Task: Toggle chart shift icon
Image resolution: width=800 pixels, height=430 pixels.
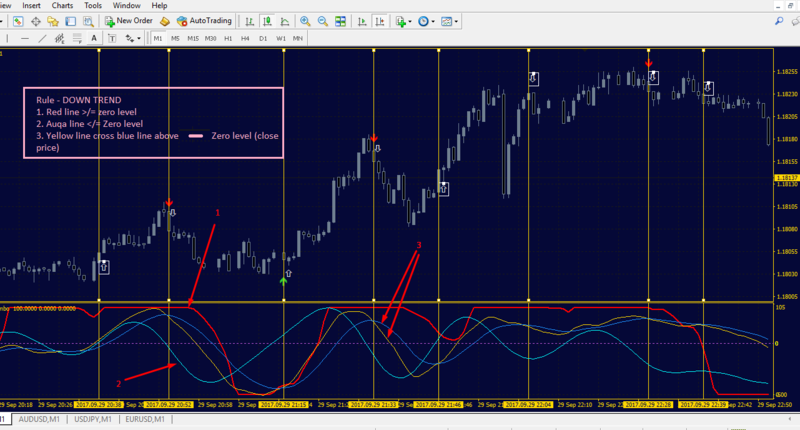Action: point(380,21)
